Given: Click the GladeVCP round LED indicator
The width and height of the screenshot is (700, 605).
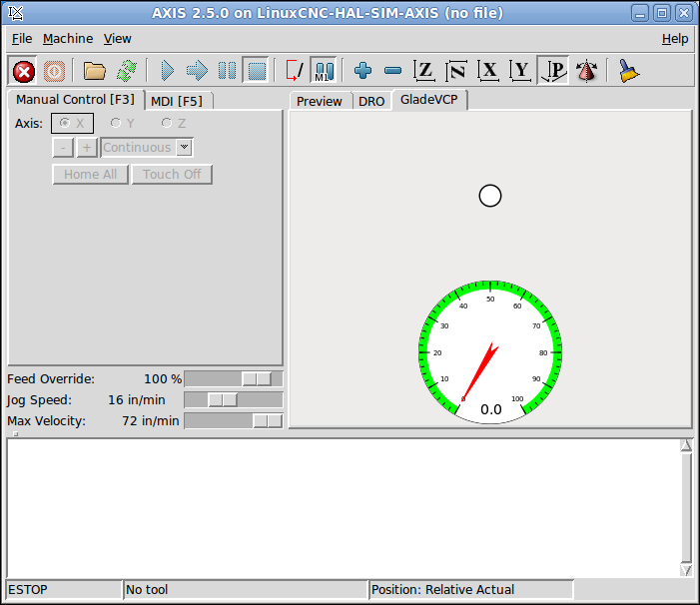Looking at the screenshot, I should pos(490,196).
